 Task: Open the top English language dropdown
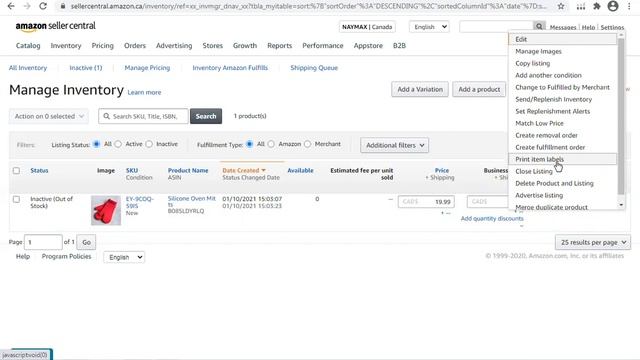[429, 27]
